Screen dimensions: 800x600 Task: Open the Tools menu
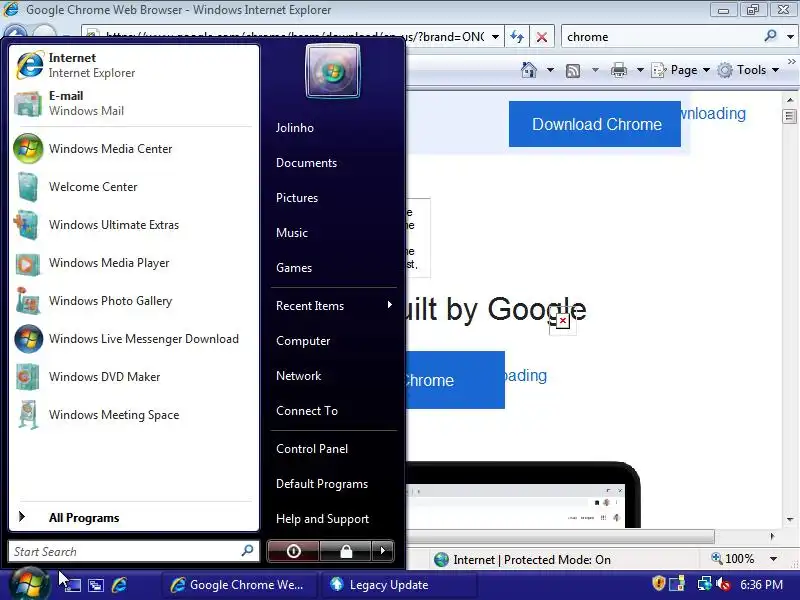(x=748, y=70)
